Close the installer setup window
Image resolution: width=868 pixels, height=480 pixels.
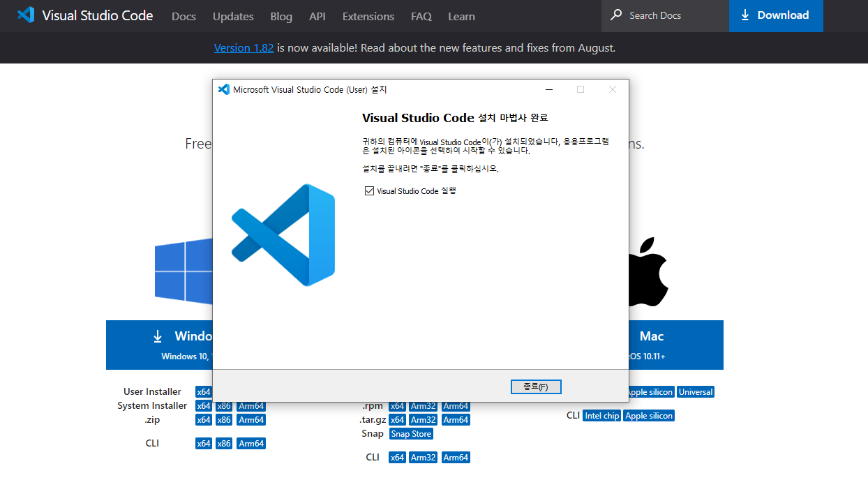[x=613, y=89]
